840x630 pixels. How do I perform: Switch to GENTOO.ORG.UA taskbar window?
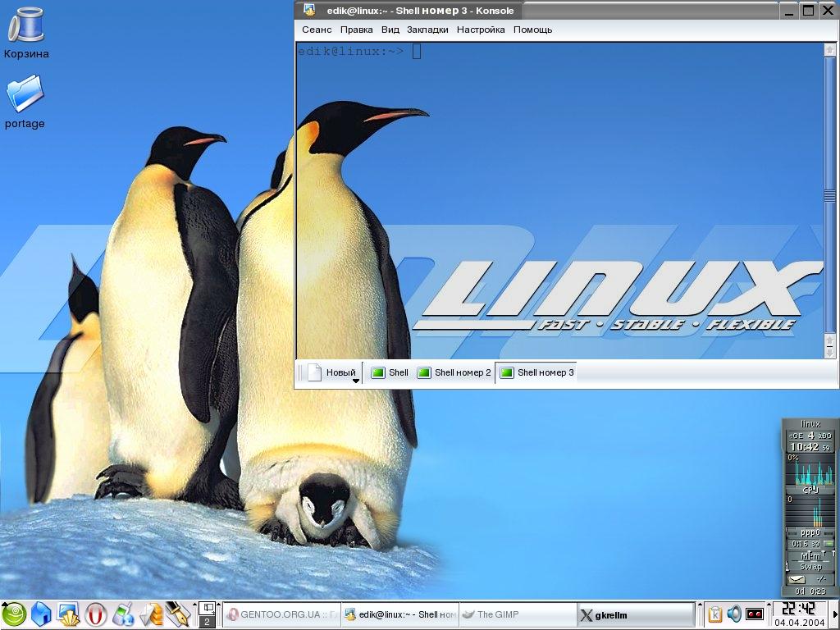coord(282,614)
